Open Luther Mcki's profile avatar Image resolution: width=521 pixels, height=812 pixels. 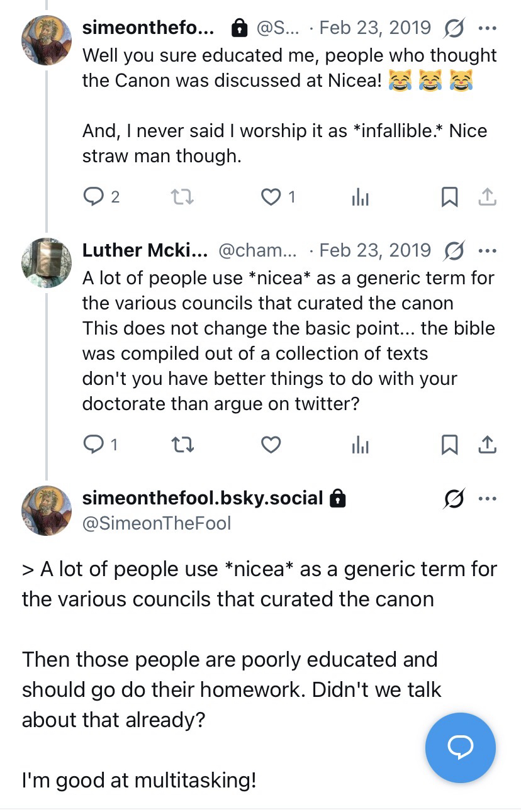click(47, 263)
